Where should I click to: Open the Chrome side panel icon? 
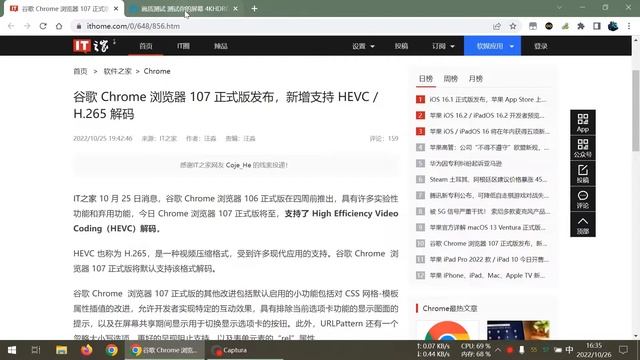pyautogui.click(x=597, y=26)
